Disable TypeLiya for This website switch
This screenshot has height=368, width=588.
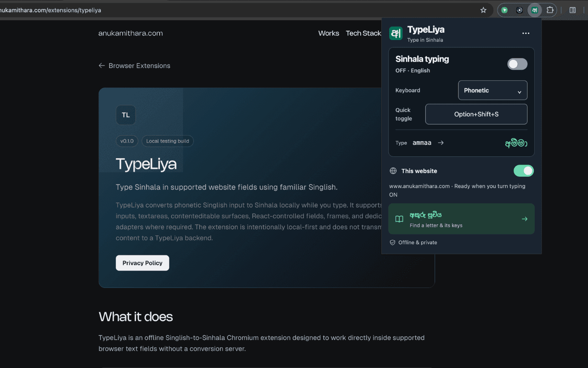pyautogui.click(x=524, y=171)
